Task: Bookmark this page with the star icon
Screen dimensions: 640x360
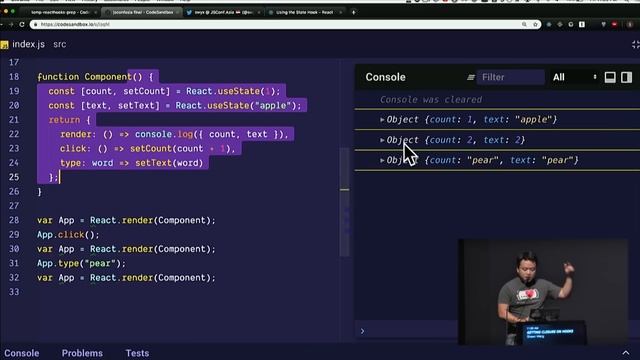Action: pos(535,24)
